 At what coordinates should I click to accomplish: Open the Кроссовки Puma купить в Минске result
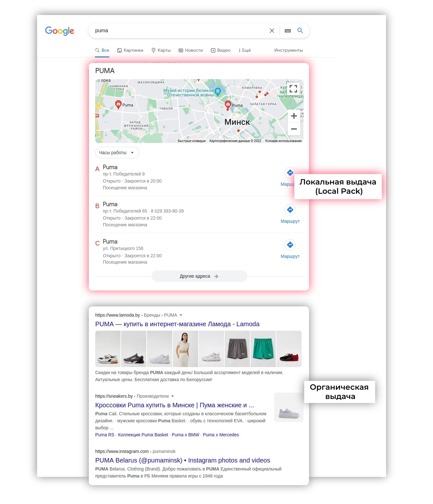[x=174, y=405]
